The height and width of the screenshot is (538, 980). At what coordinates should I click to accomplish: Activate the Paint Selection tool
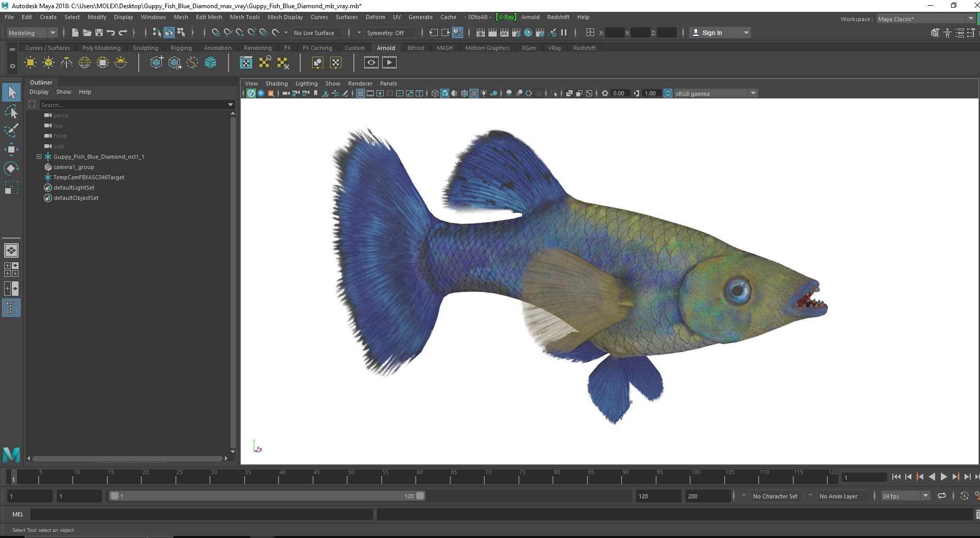click(x=11, y=130)
